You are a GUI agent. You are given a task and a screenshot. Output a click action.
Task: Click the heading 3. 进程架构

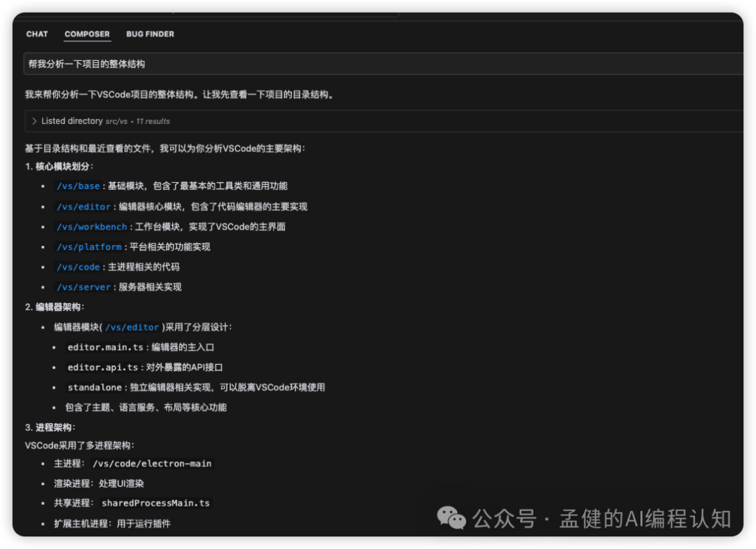coord(50,427)
